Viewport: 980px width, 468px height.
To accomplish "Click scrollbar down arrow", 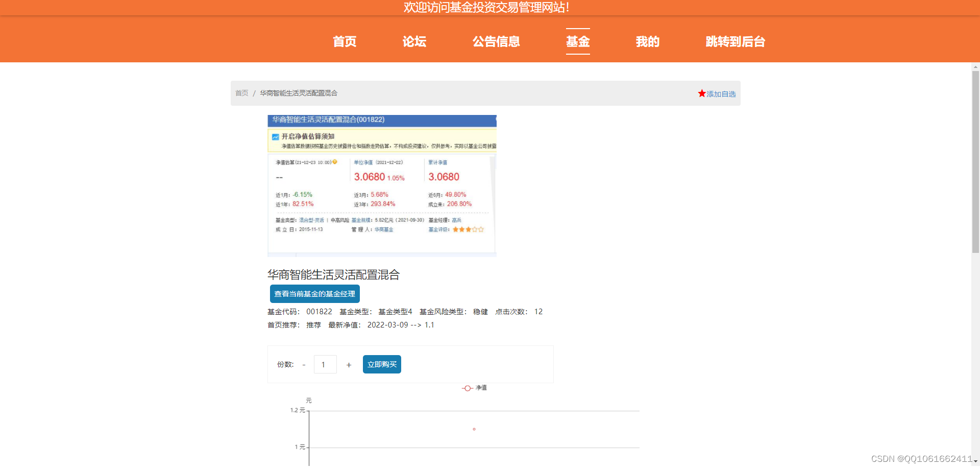I will click(975, 461).
